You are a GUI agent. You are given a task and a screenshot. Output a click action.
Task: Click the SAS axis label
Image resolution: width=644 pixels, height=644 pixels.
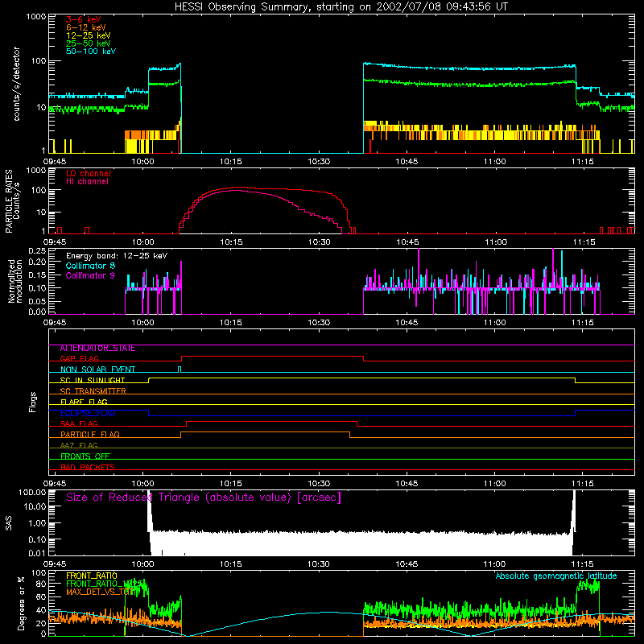pyautogui.click(x=9, y=522)
